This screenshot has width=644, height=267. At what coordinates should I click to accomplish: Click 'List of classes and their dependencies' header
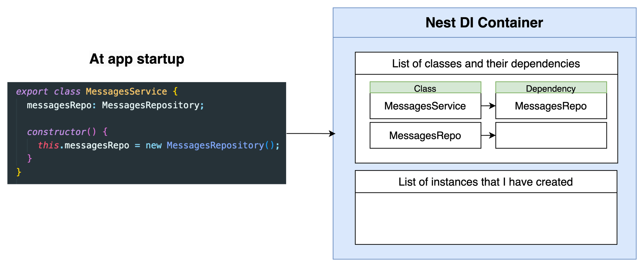(486, 64)
